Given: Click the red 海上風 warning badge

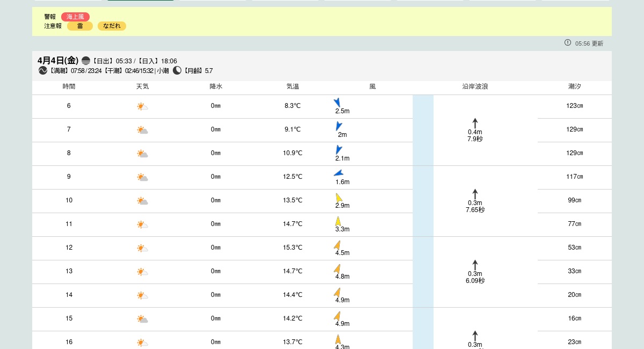Looking at the screenshot, I should coord(75,17).
